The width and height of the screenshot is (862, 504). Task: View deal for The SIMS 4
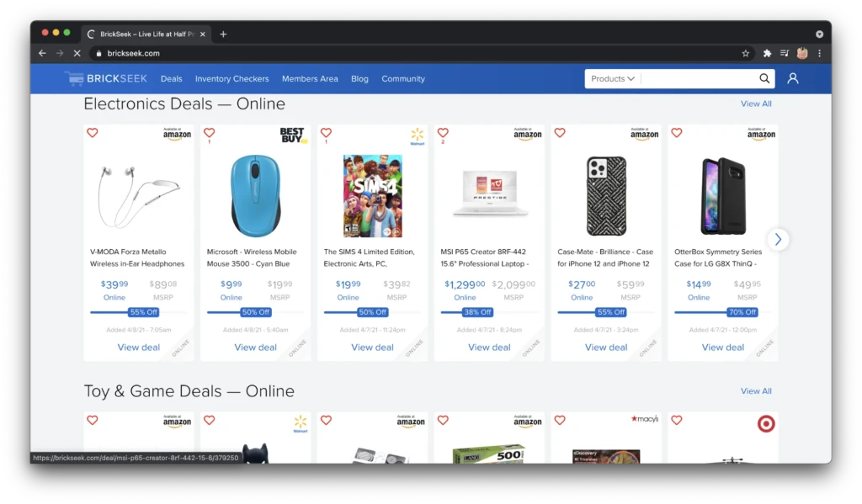click(372, 347)
